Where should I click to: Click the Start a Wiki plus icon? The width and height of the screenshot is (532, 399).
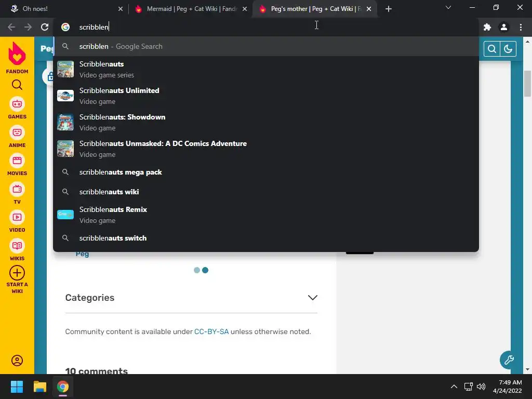click(x=17, y=273)
